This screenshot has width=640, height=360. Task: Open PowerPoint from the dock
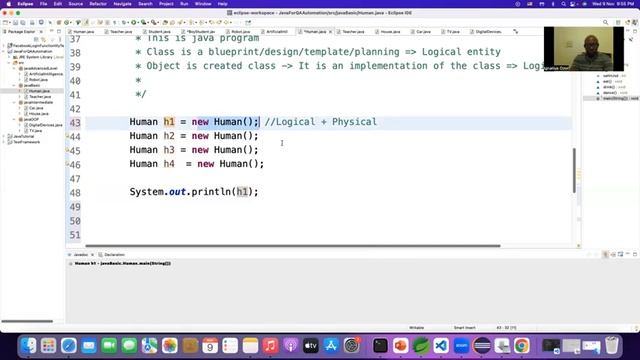click(x=401, y=346)
